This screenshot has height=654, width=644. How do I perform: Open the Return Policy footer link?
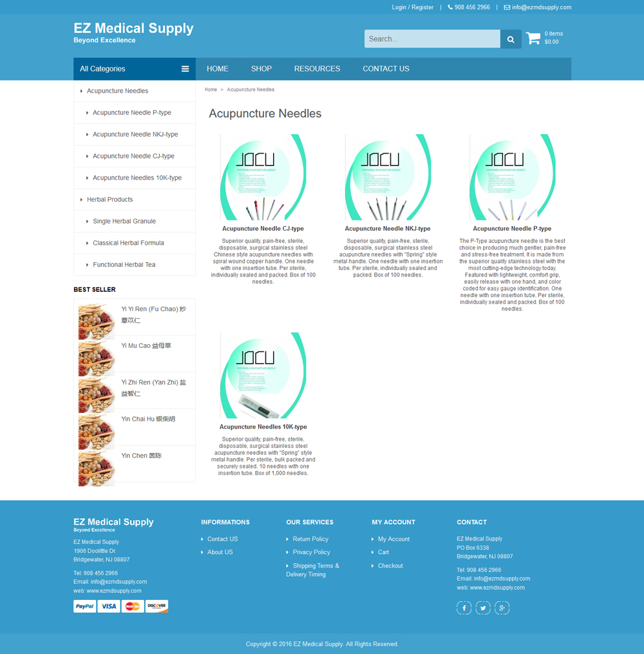[310, 539]
